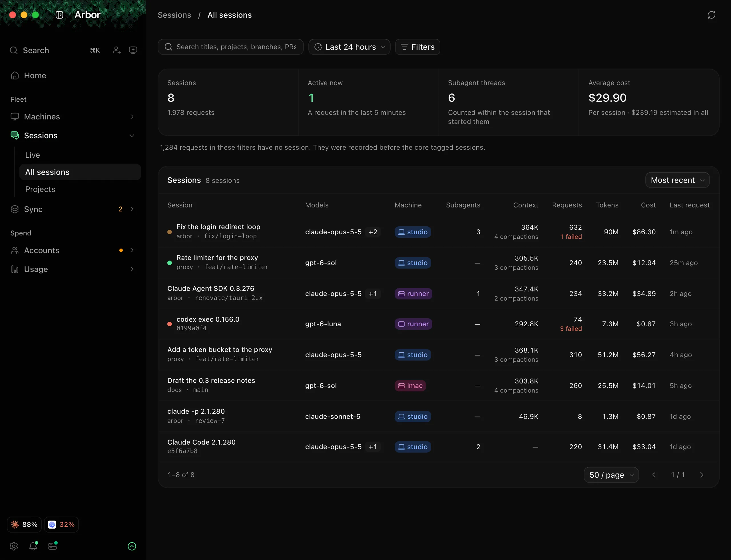This screenshot has height=560, width=731.
Task: Click the green circled chevron-up icon
Action: tap(132, 546)
